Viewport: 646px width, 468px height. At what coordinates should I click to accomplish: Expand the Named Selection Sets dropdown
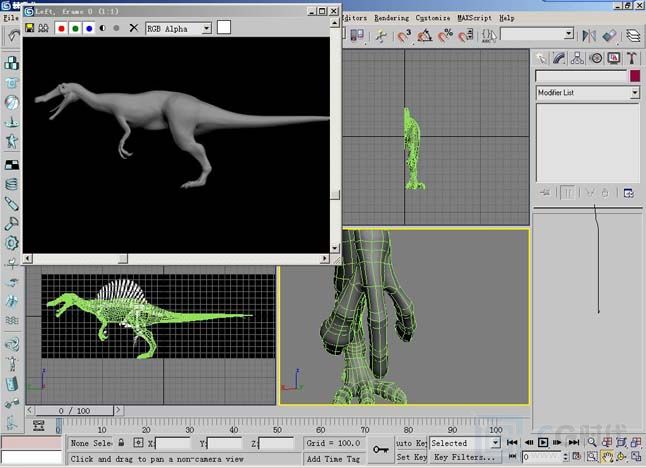pos(569,34)
